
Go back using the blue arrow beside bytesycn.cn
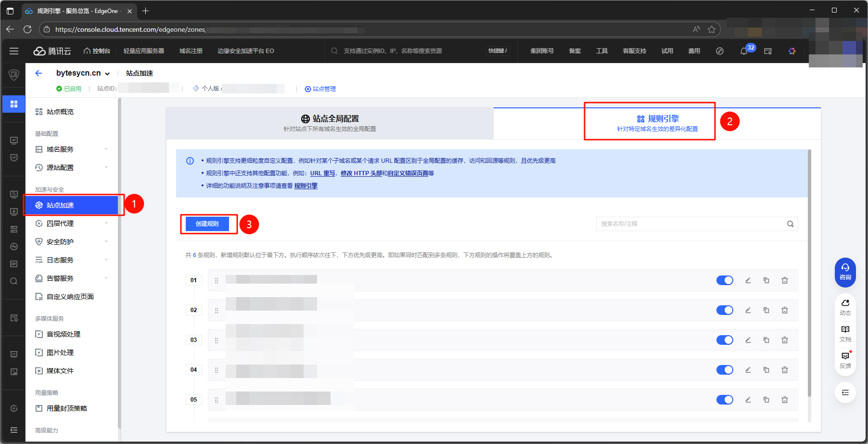point(39,73)
